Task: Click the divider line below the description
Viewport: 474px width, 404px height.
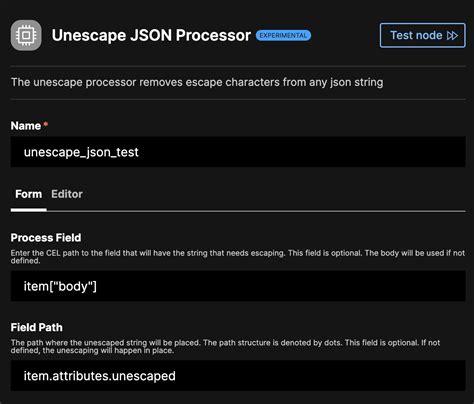Action: click(x=238, y=99)
